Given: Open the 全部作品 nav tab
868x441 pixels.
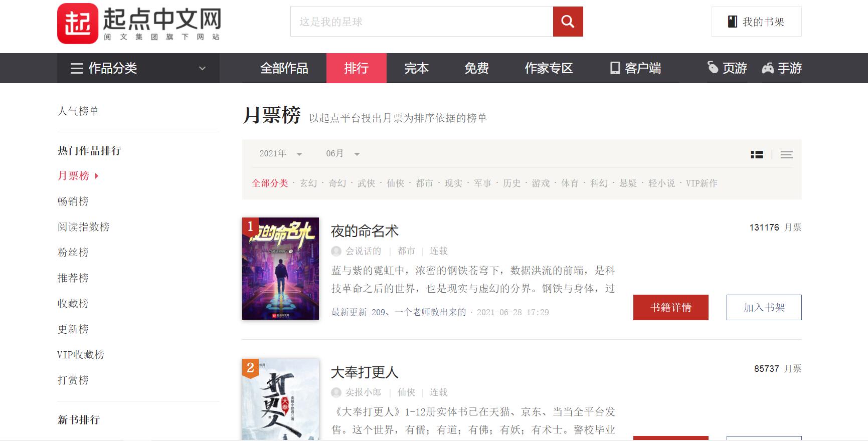Looking at the screenshot, I should [284, 68].
